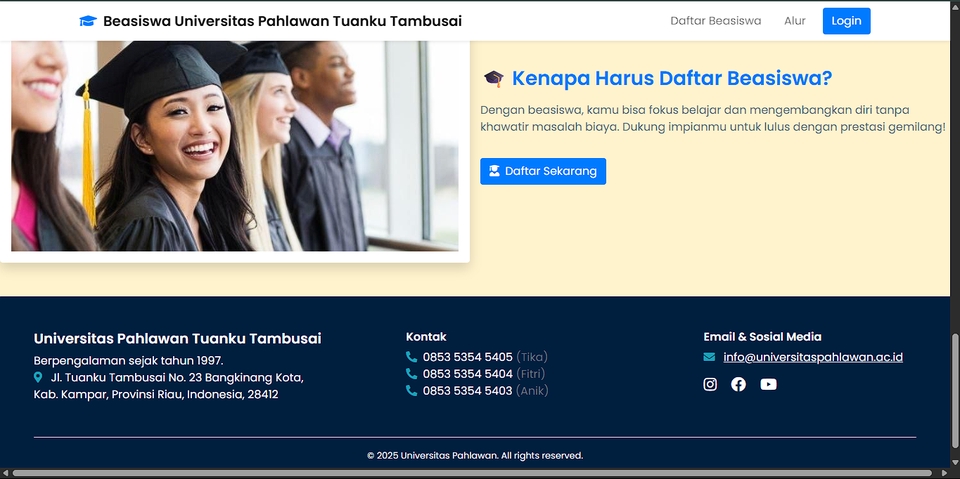Click the horizontal scrollbar at the bottom
The image size is (960, 479).
coord(470,473)
